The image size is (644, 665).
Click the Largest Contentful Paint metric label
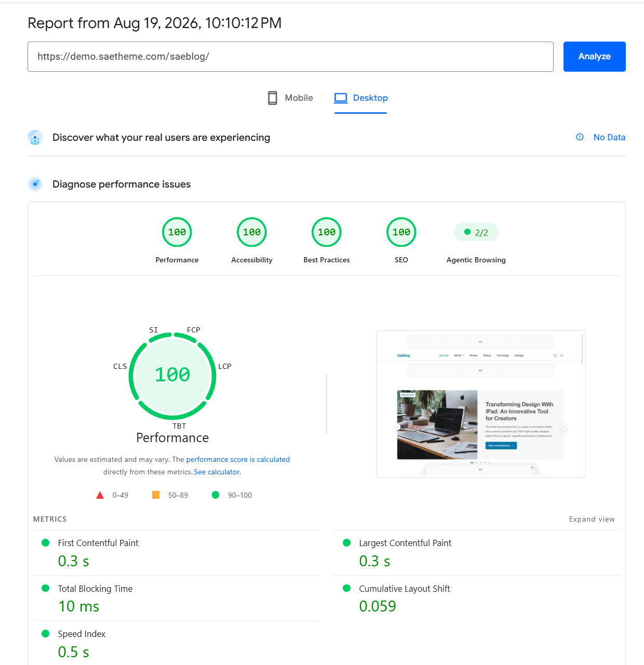(x=405, y=543)
